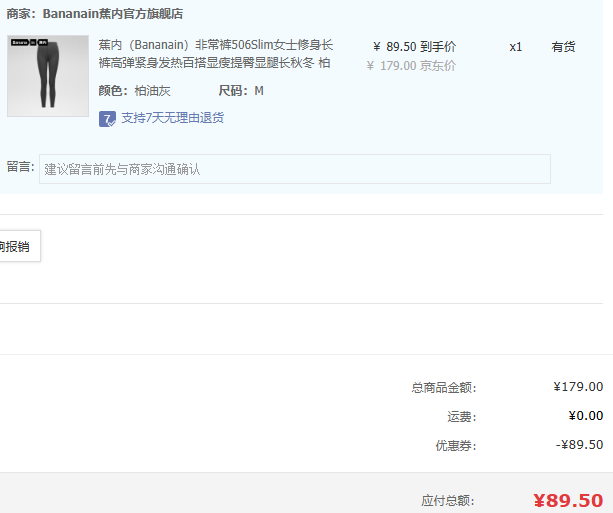Open the 支持7天无理由退货 link
613x513 pixels.
point(172,118)
